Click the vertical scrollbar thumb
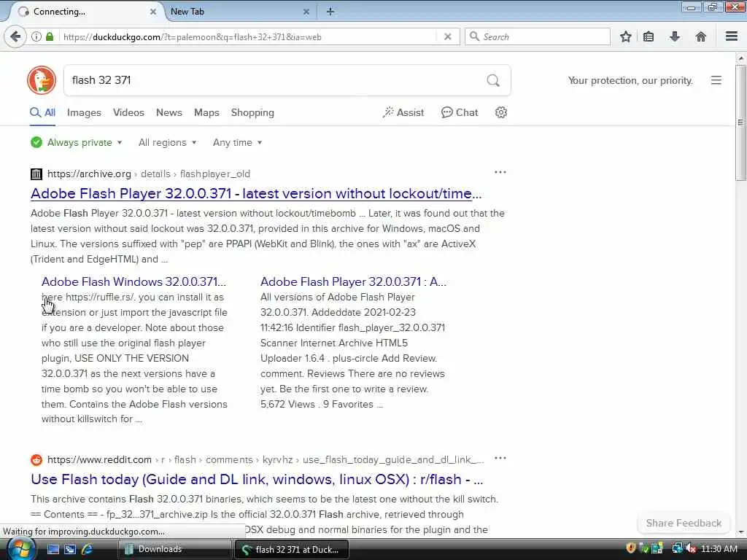747x560 pixels. pyautogui.click(x=740, y=122)
